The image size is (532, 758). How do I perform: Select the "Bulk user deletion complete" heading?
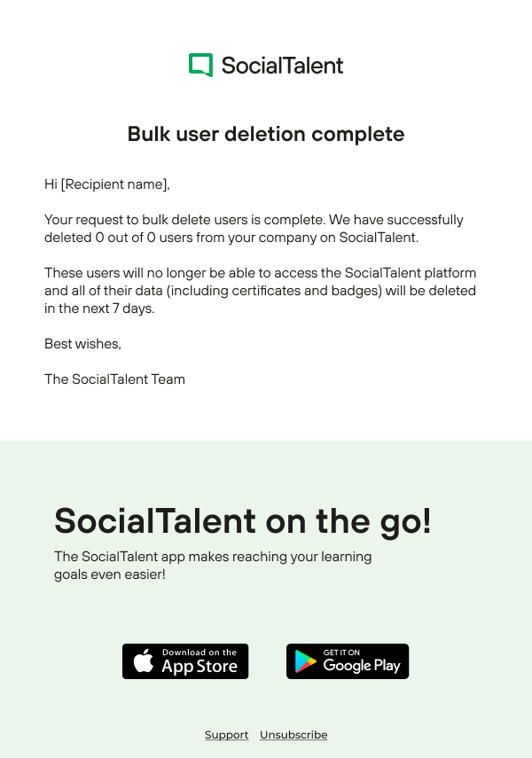click(266, 134)
